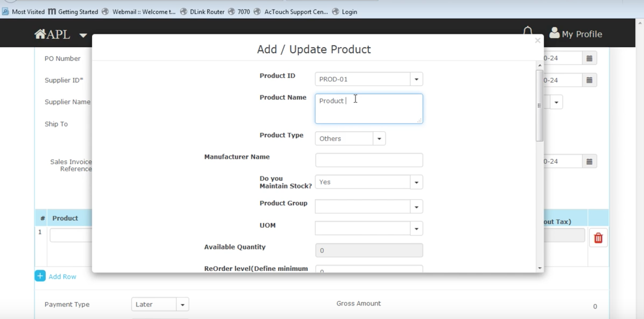Image resolution: width=644 pixels, height=319 pixels.
Task: Close the Add / Update Product dialog
Action: (538, 40)
